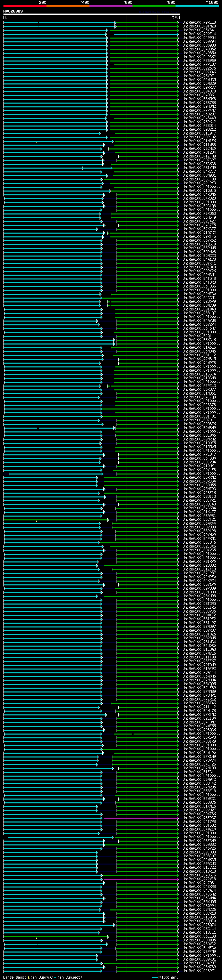Click the purple ~60% legend bar
Image resolution: width=222 pixels, height=980 pixels.
click(x=111, y=7)
